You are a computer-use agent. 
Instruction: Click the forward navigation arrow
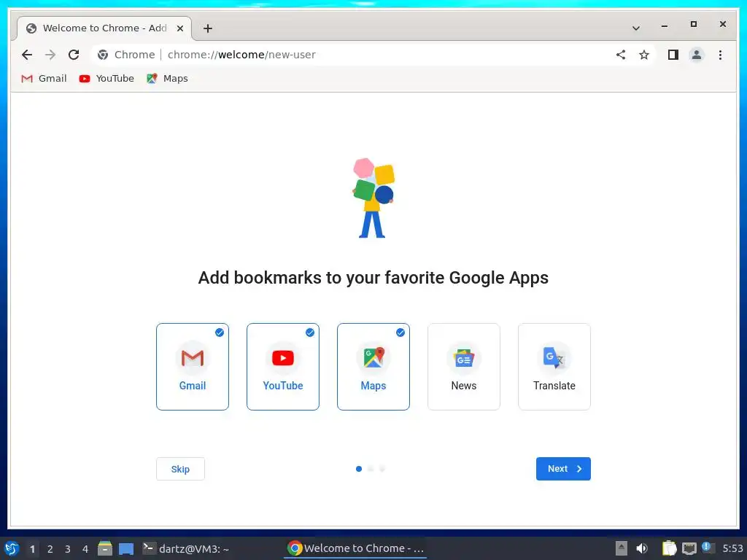coord(50,55)
